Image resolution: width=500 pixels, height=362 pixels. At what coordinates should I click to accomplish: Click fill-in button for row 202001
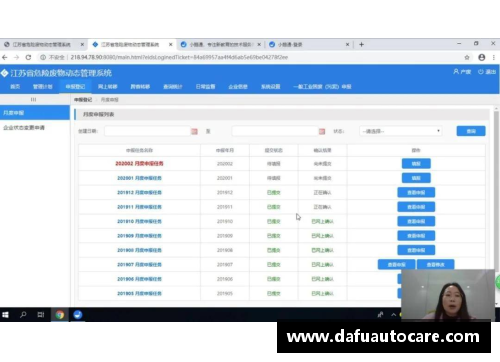click(x=416, y=178)
